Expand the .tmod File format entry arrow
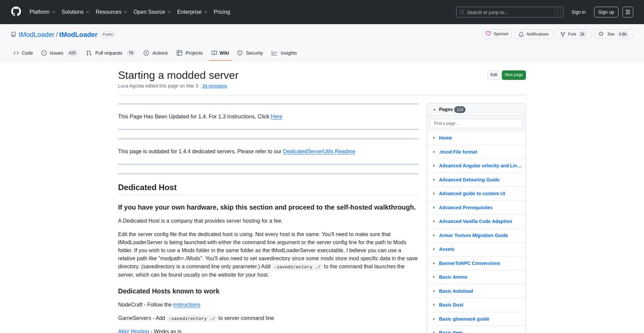644x333 pixels. click(x=434, y=152)
